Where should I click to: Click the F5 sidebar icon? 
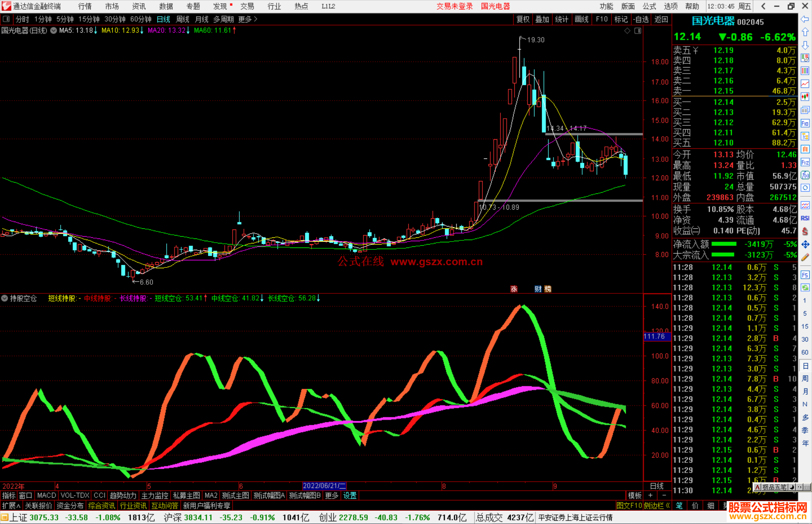coord(805,275)
